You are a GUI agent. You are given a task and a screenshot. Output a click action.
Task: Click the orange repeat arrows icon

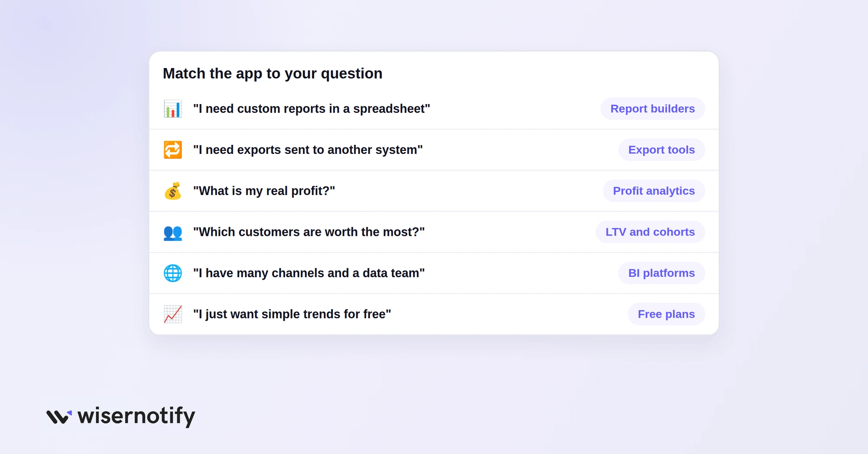pos(173,150)
